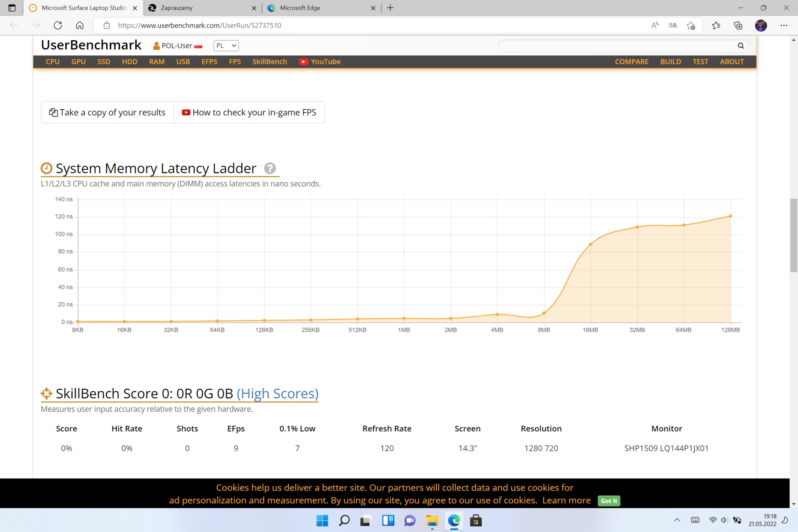This screenshot has height=532, width=798.
Task: Open the High Scores link
Action: 277,394
